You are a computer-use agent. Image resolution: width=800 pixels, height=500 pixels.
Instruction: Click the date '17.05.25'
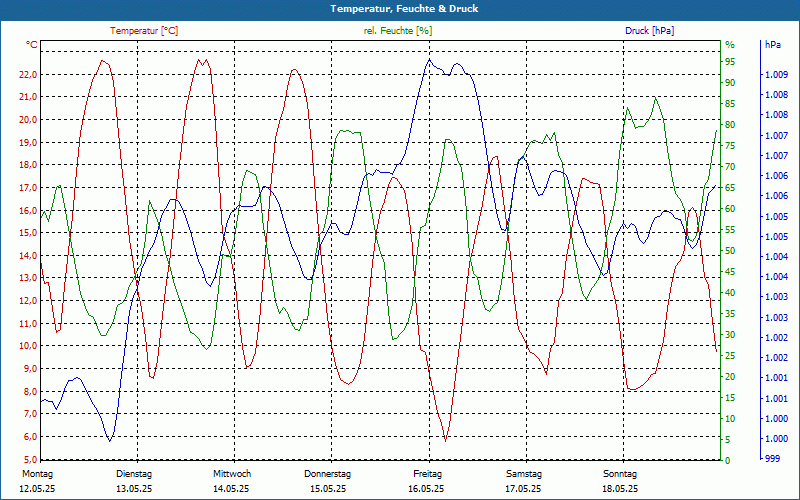click(523, 489)
